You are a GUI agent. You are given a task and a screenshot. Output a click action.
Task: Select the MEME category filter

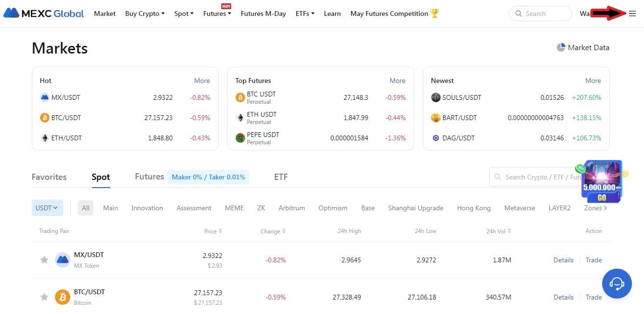[234, 208]
